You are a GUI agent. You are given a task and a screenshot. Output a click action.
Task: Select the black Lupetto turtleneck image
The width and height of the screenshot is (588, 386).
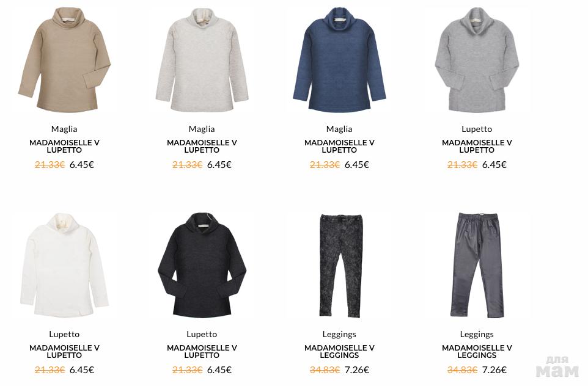[x=202, y=265]
